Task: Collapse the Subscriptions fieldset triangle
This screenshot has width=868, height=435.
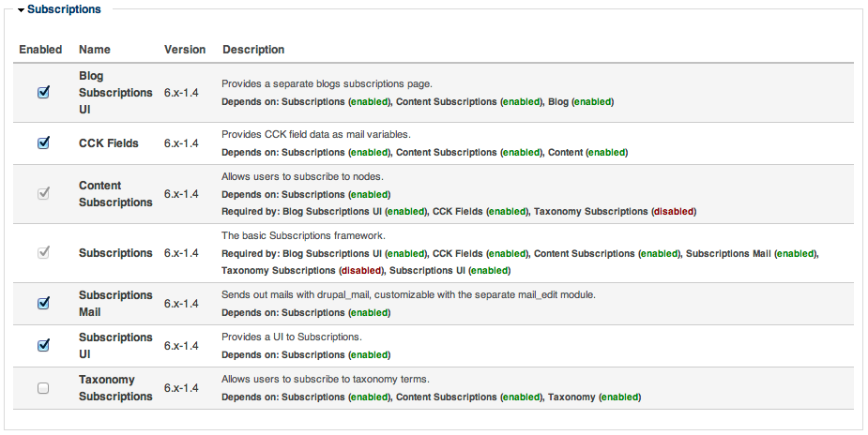Action: tap(21, 10)
